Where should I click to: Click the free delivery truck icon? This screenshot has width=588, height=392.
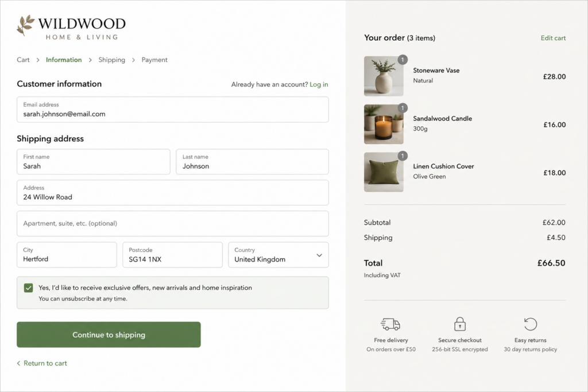point(390,324)
